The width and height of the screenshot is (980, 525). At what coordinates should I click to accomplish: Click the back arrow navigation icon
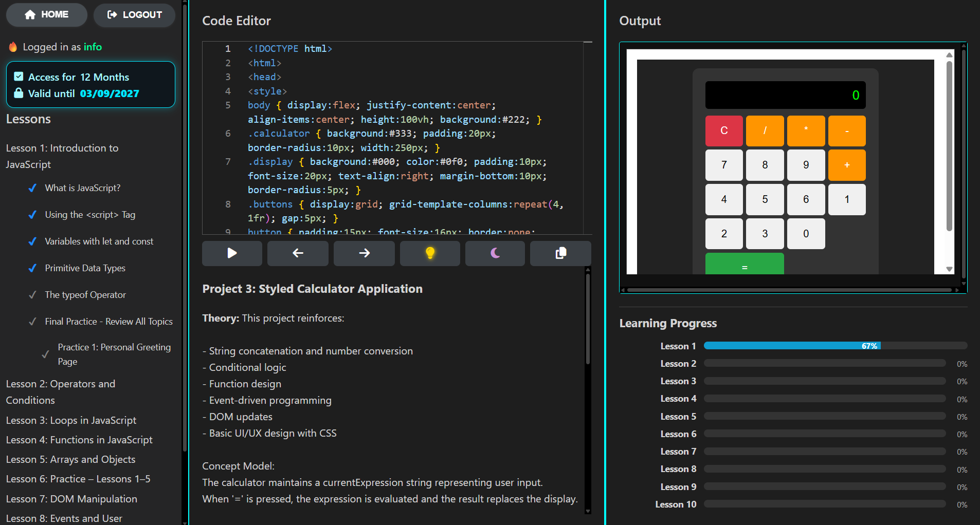tap(297, 253)
